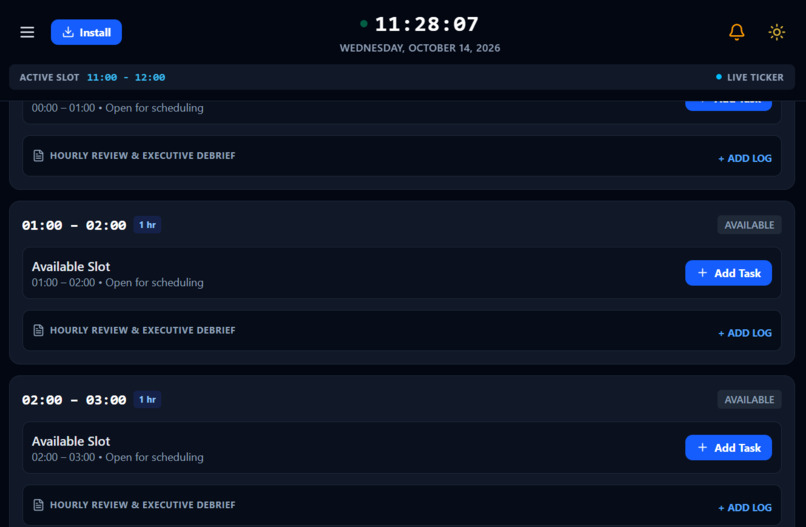806x527 pixels.
Task: Click the active slot time 11:00 - 12:00
Action: 126,77
